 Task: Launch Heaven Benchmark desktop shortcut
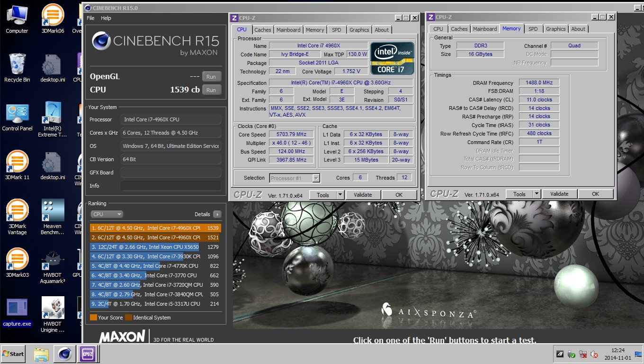[53, 217]
